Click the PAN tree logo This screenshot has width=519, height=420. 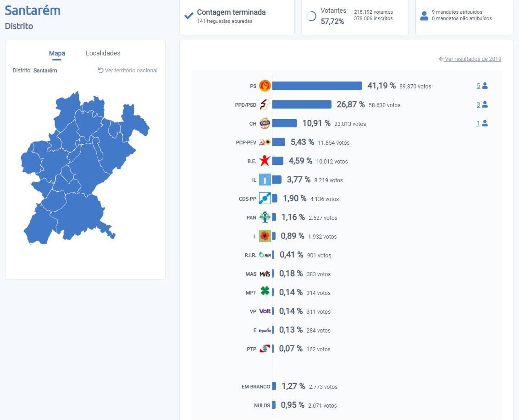(x=265, y=217)
